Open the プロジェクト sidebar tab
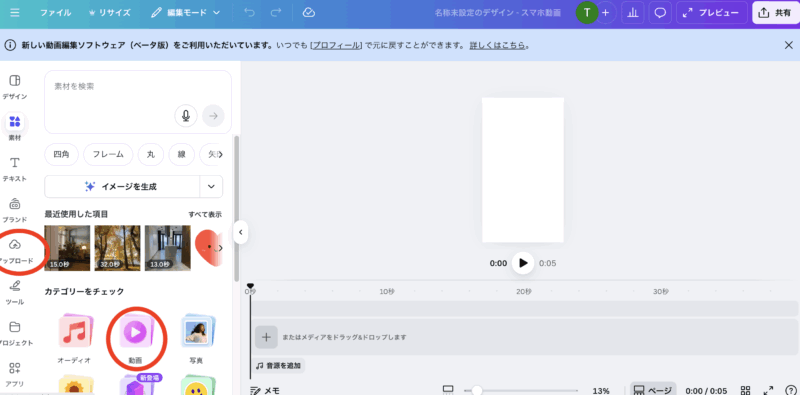800x395 pixels. 15,333
